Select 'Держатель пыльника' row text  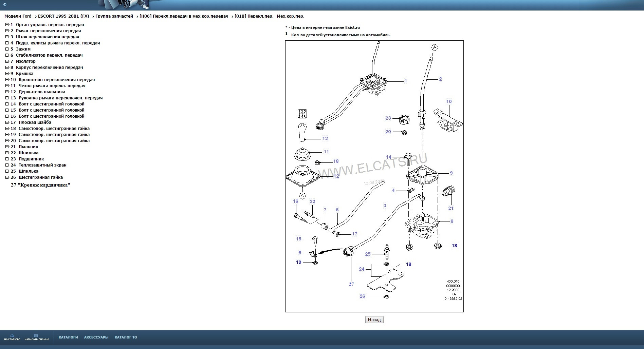click(42, 92)
